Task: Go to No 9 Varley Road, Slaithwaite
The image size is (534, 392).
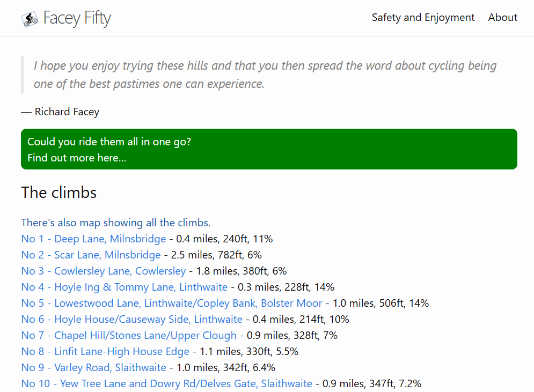Action: (93, 368)
